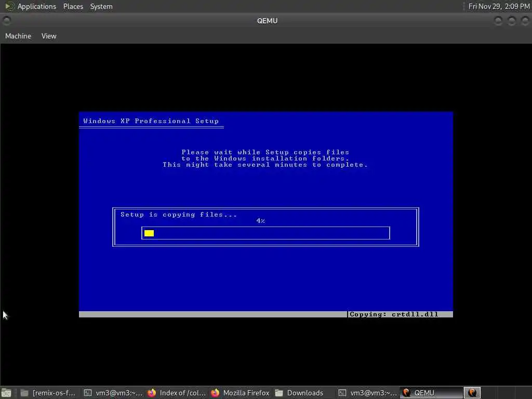Open the Places menu
Viewport: 532px width, 399px height.
[x=73, y=6]
